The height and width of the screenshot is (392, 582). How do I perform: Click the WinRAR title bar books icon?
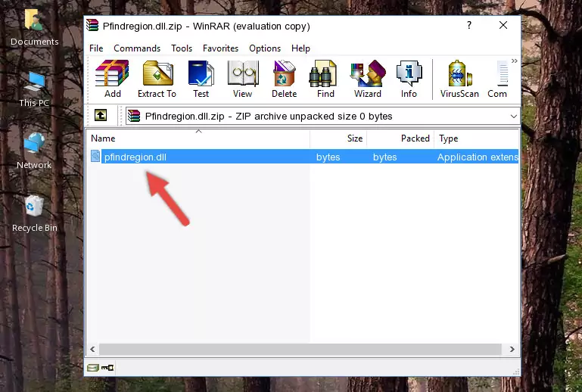click(92, 25)
